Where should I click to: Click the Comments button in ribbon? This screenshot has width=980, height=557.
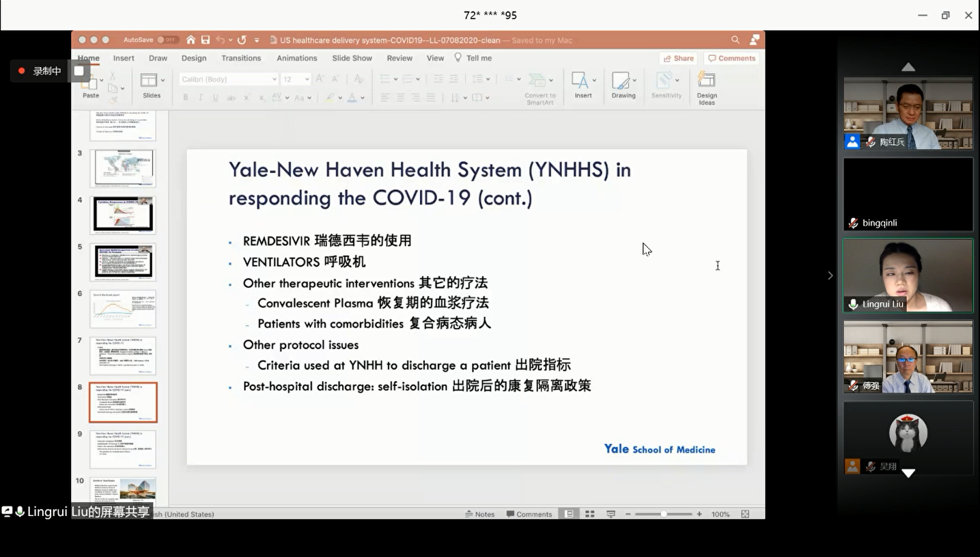point(731,58)
